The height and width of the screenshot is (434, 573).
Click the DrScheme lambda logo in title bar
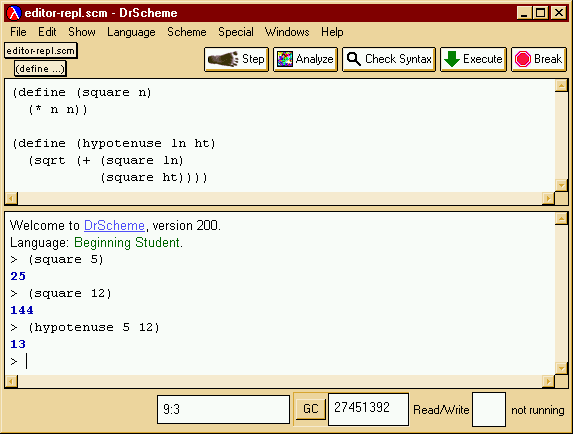pyautogui.click(x=14, y=13)
